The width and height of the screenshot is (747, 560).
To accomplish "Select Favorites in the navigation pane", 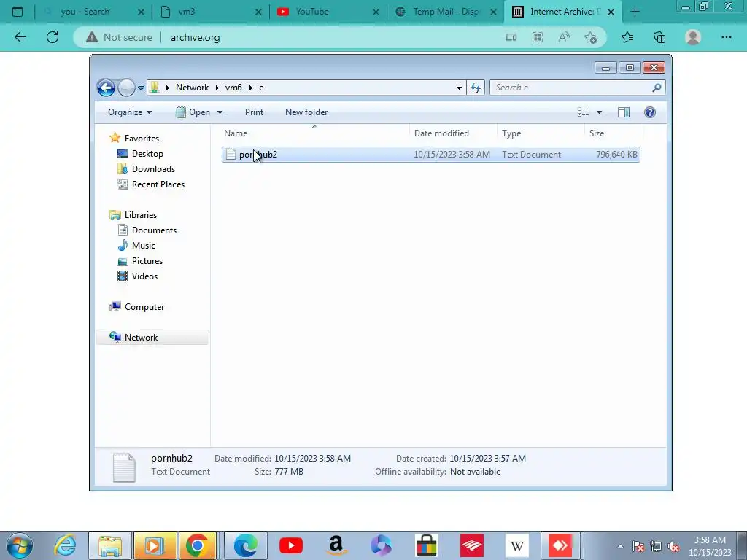I will (x=142, y=139).
